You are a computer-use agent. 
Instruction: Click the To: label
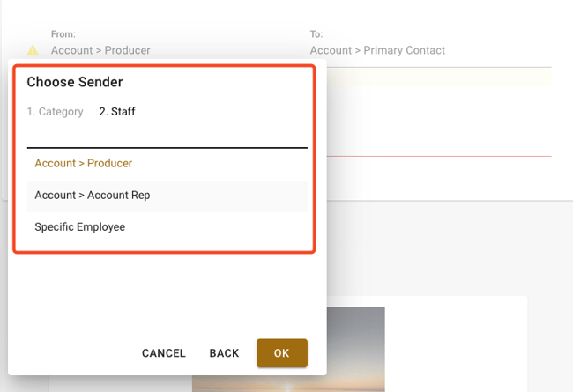click(316, 34)
